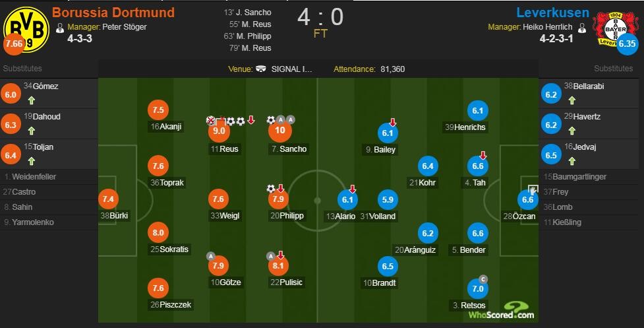This screenshot has width=644, height=328.
Task: Click the captain badge on Retsos
Action: click(483, 279)
